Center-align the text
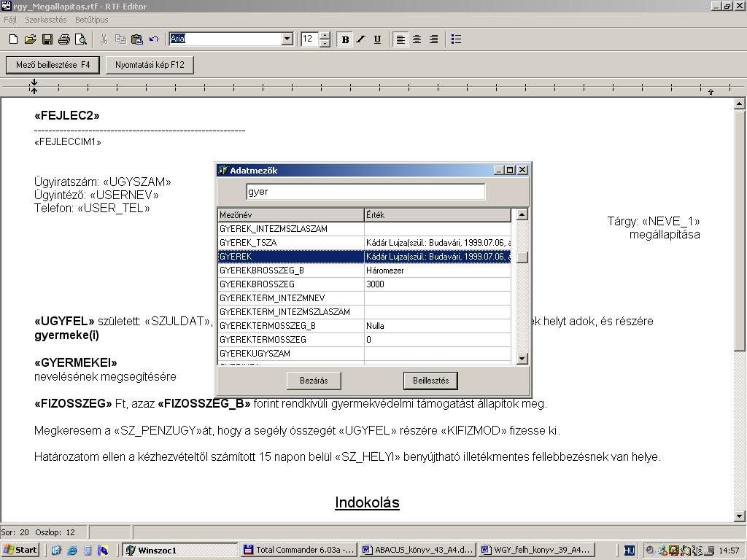Viewport: 747px width, 560px height. (x=417, y=39)
